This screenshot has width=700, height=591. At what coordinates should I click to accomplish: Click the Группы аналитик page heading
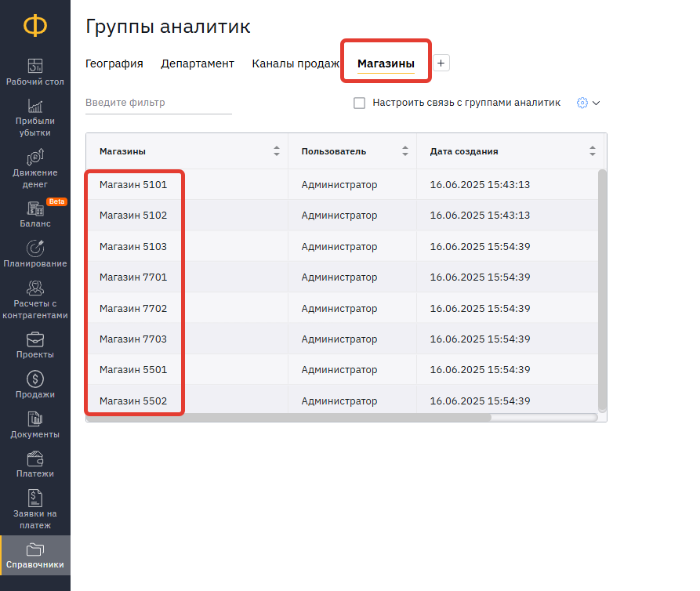168,27
